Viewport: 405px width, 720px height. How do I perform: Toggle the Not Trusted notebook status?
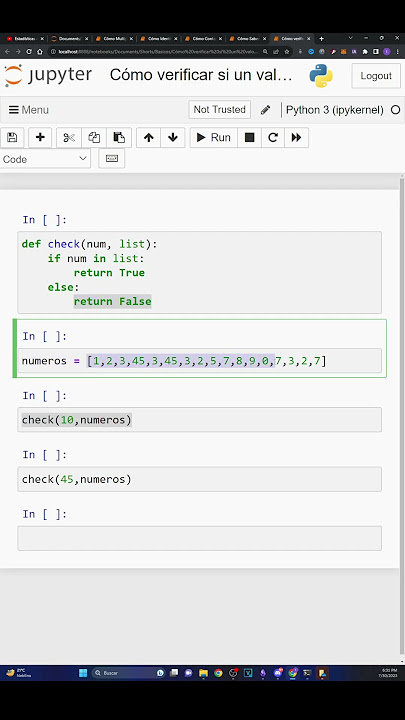click(x=219, y=109)
